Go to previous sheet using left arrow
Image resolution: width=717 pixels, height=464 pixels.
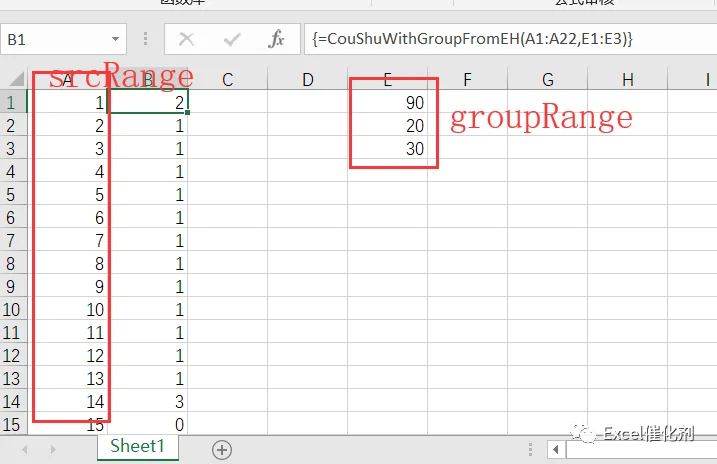click(x=25, y=449)
